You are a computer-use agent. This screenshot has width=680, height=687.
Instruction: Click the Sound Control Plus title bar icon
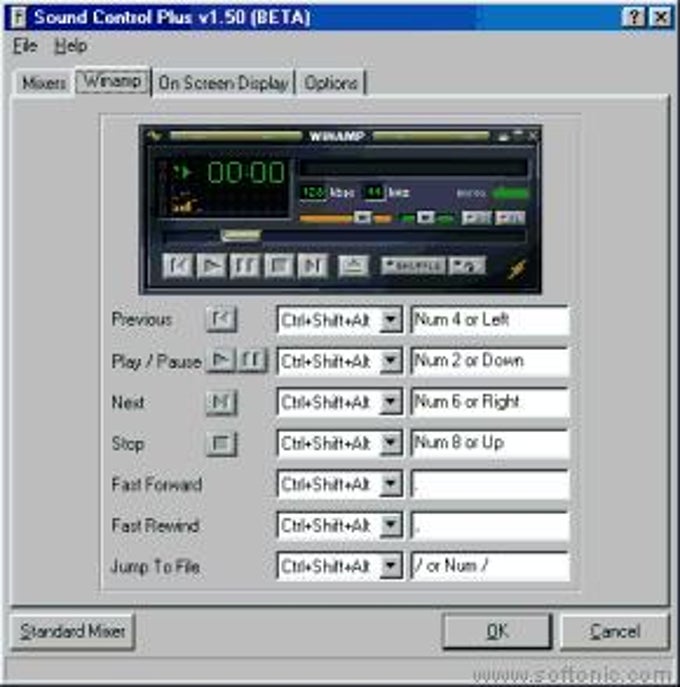click(x=19, y=17)
